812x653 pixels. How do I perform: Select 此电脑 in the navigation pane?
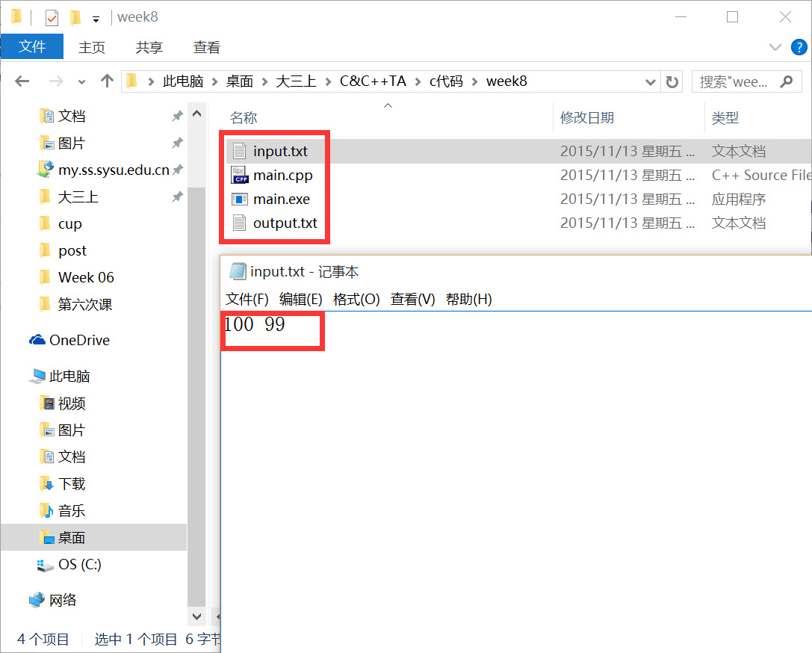click(69, 376)
